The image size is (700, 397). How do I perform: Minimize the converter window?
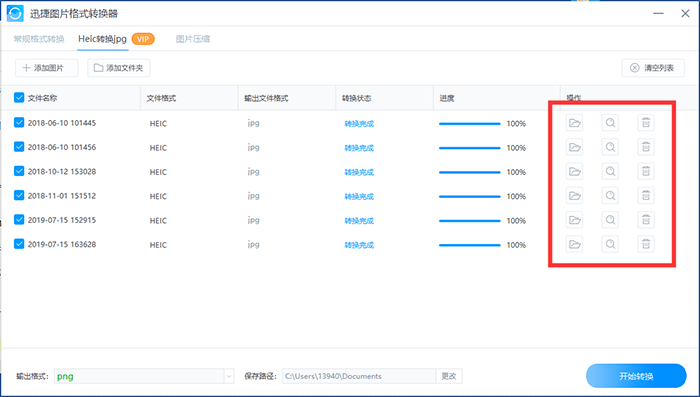(658, 13)
